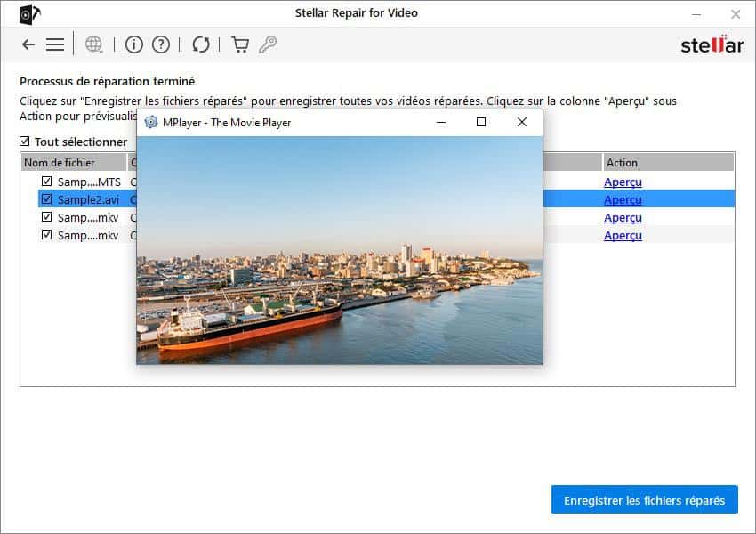The width and height of the screenshot is (756, 534).
Task: Preview the MTS file via its Aperçu link
Action: tap(622, 182)
